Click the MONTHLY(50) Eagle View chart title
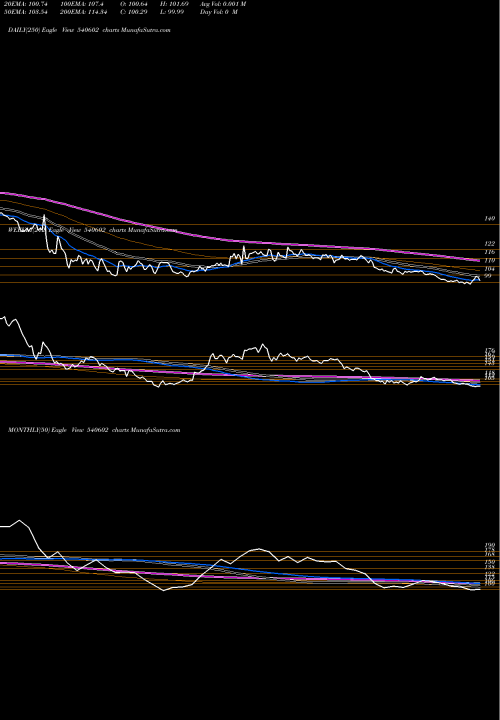This screenshot has width=500, height=720. 94,430
